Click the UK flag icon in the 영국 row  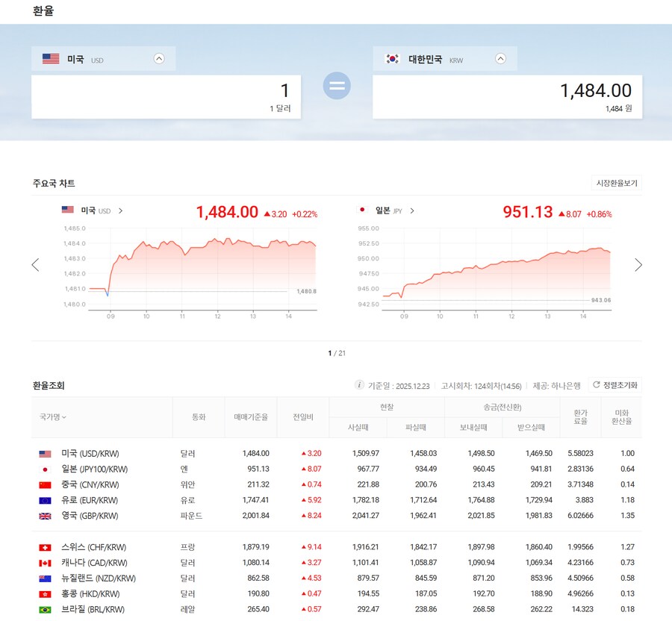tap(43, 516)
